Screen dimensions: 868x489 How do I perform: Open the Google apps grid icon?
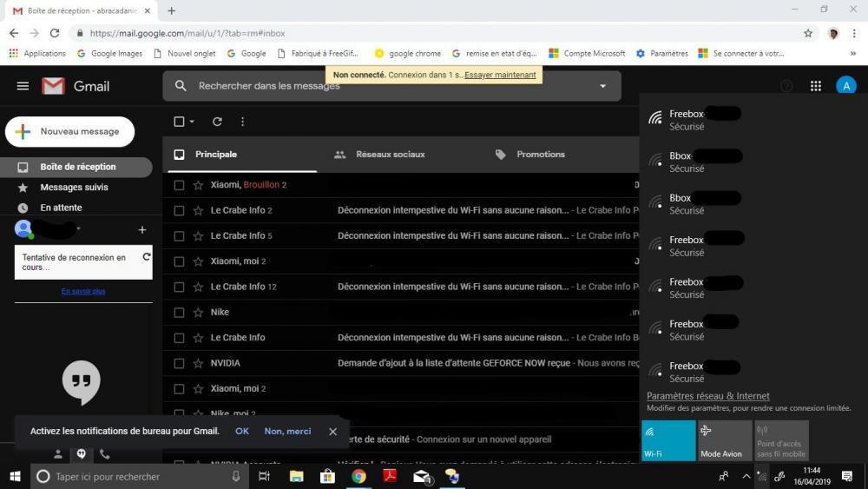pyautogui.click(x=815, y=86)
